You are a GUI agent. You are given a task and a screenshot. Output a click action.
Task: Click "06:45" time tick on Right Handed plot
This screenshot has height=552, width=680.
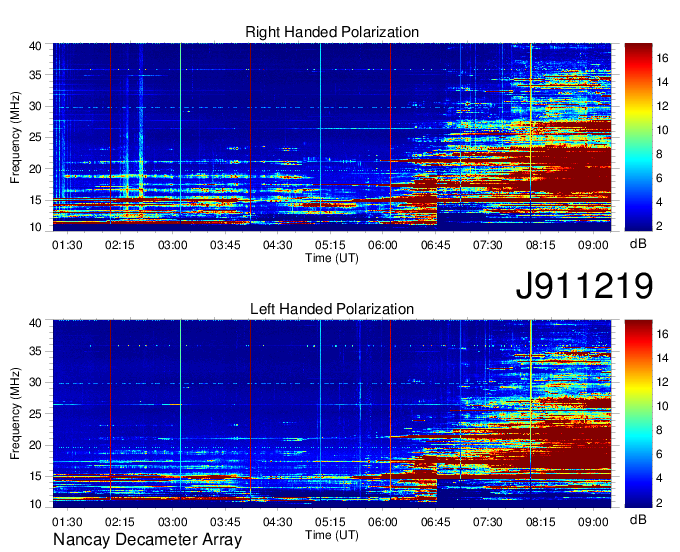[435, 245]
